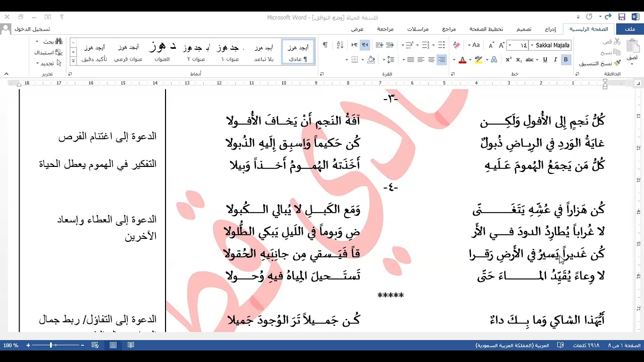Screen dimensions: 644x362
Task: Click the Cut (قص) scissors icon
Action: pyautogui.click(x=618, y=41)
